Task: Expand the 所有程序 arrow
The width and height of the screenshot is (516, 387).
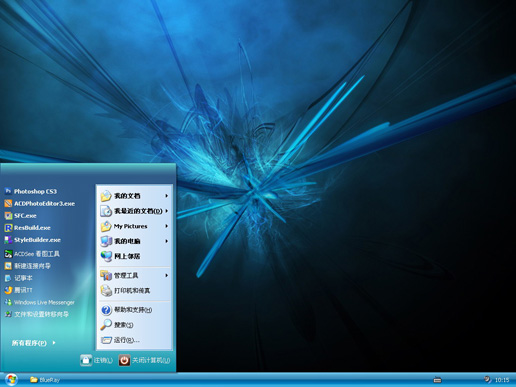Action: pos(54,343)
